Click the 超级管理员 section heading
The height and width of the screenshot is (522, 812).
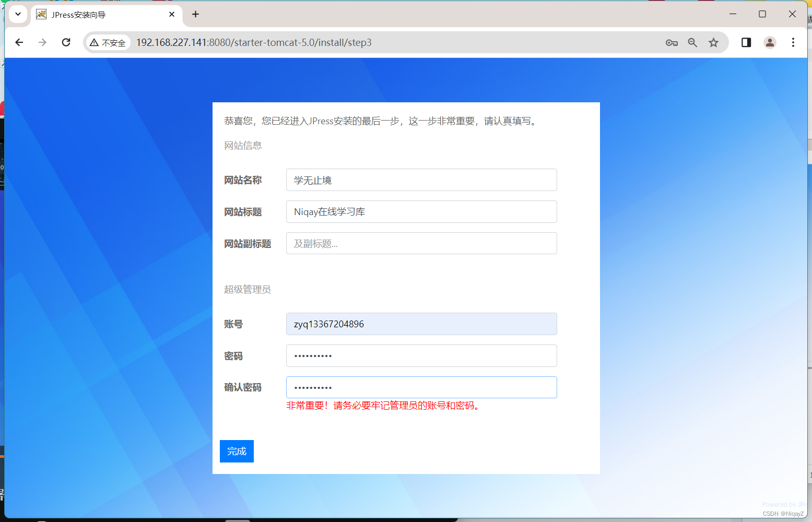click(x=248, y=290)
